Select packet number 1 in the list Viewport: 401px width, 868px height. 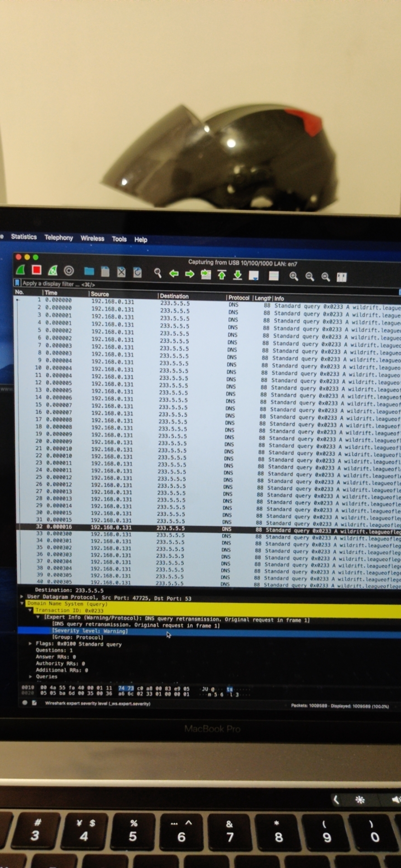[208, 303]
